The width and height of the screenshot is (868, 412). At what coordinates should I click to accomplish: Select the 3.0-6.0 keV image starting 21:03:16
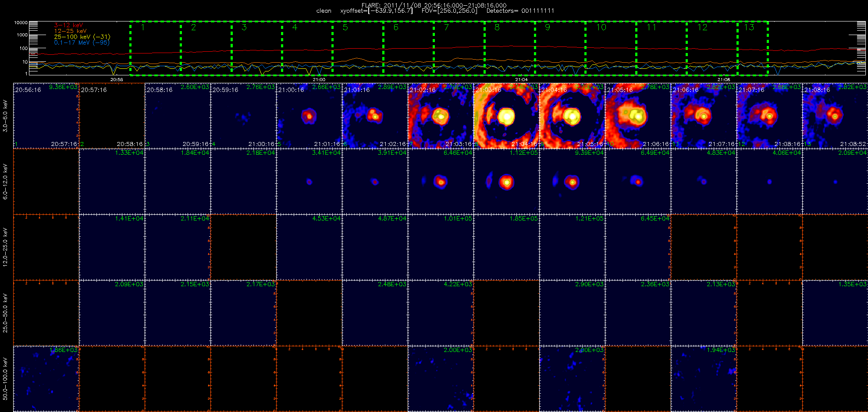[506, 116]
